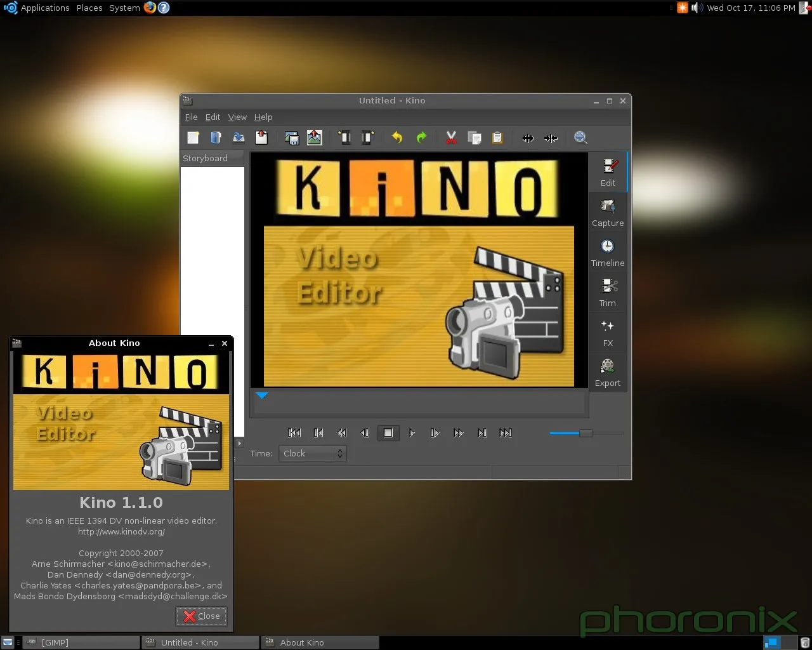Viewport: 812px width, 650px height.
Task: Go to previous scene start button
Action: click(x=318, y=433)
